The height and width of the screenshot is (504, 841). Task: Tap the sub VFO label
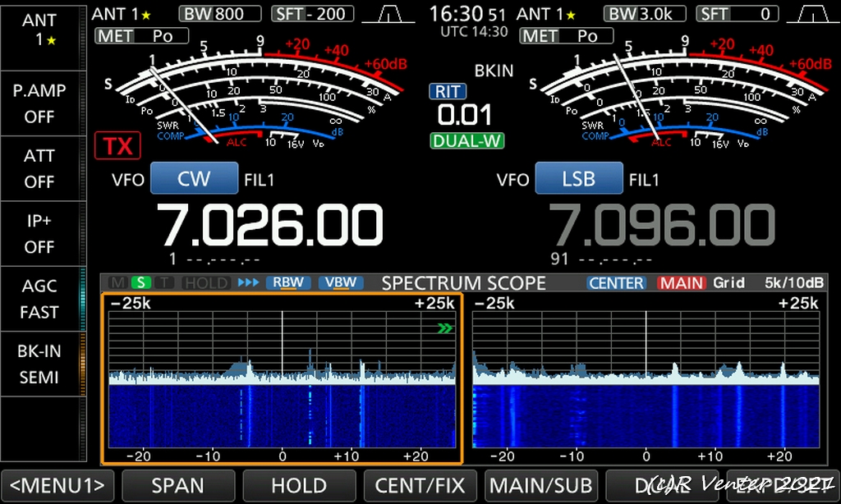[x=512, y=180]
